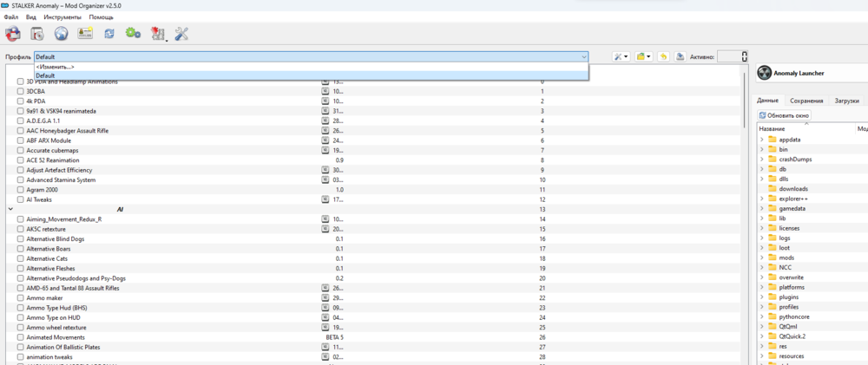Open the Вид menu
Screen dimensions: 868x365
click(31, 17)
